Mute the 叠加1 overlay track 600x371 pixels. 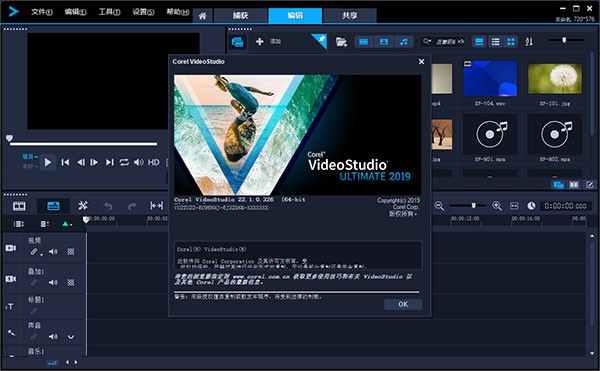click(x=53, y=282)
